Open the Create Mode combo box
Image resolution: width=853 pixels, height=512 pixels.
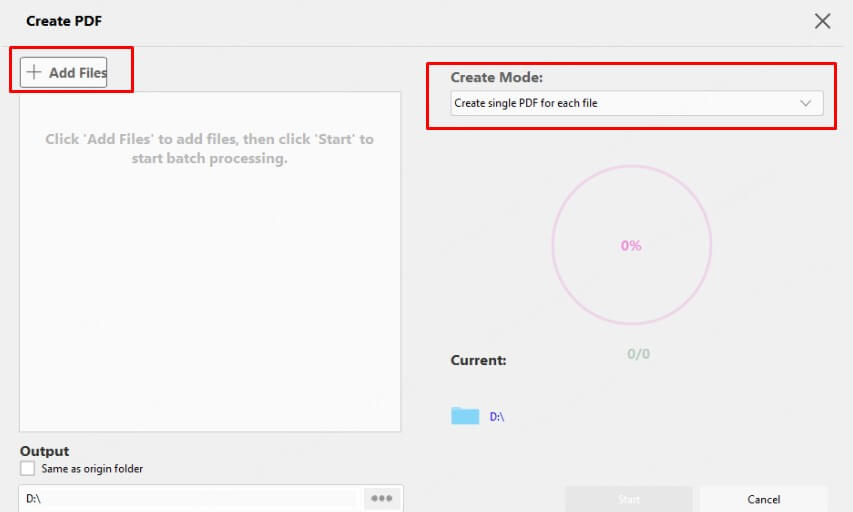(x=636, y=103)
